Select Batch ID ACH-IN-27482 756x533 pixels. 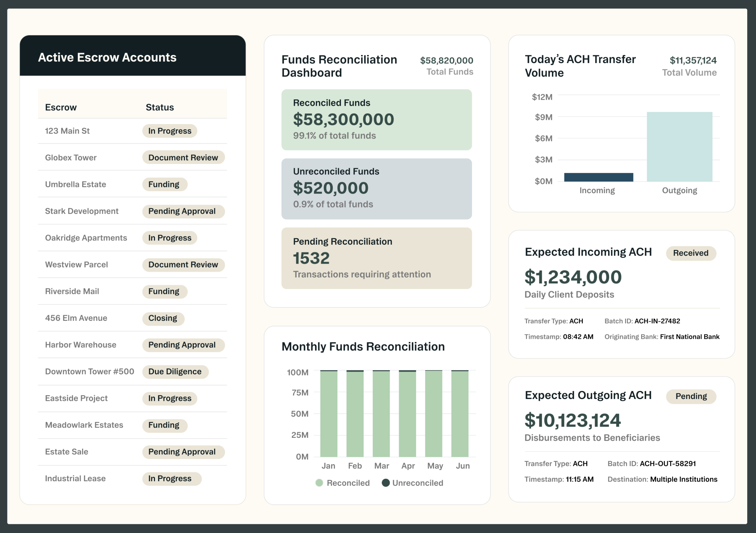[657, 321]
